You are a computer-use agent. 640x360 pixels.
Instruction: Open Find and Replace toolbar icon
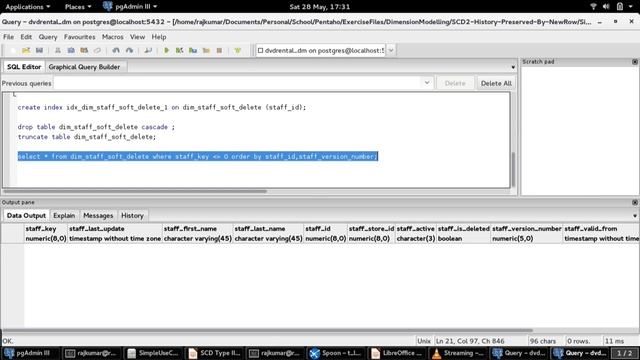coord(148,51)
